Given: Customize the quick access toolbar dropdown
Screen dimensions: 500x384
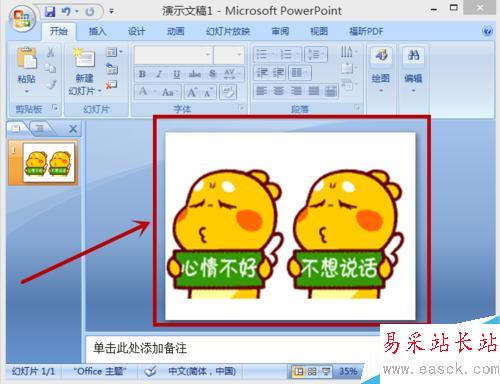Looking at the screenshot, I should point(111,12).
